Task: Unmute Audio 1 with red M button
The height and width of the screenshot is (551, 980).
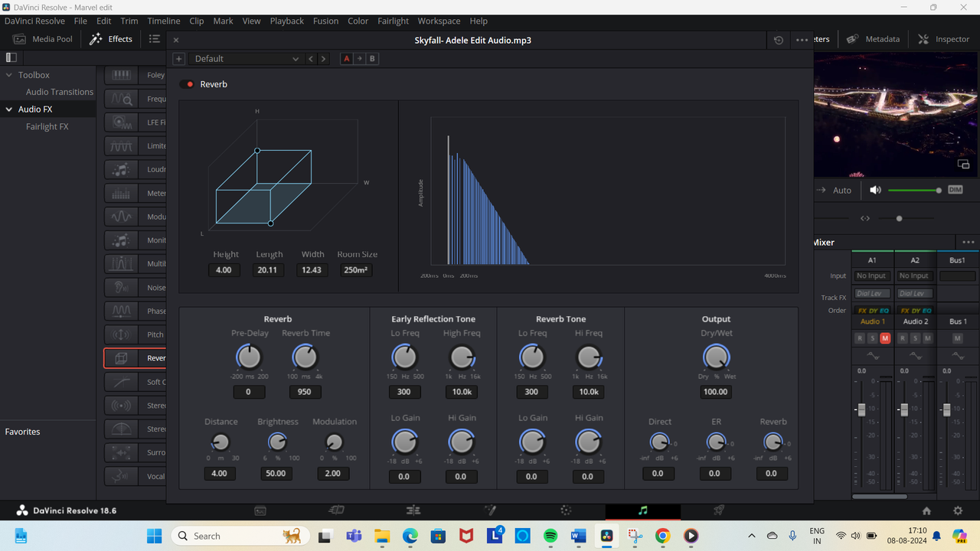Action: [885, 338]
